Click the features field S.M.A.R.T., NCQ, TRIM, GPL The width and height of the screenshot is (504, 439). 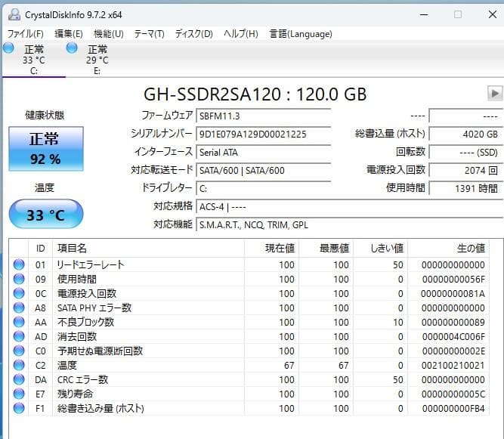[349, 225]
